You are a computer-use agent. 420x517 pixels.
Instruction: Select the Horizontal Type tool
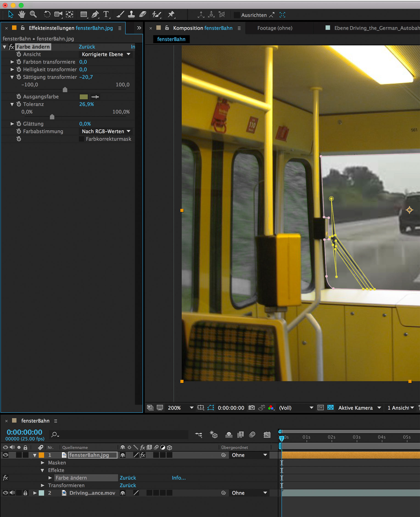[x=106, y=14]
